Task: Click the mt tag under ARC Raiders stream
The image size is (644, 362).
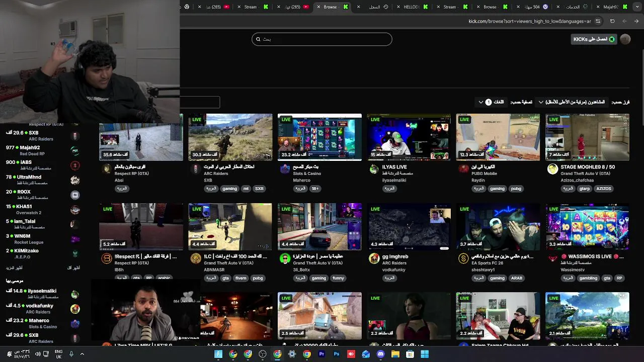Action: pyautogui.click(x=246, y=189)
